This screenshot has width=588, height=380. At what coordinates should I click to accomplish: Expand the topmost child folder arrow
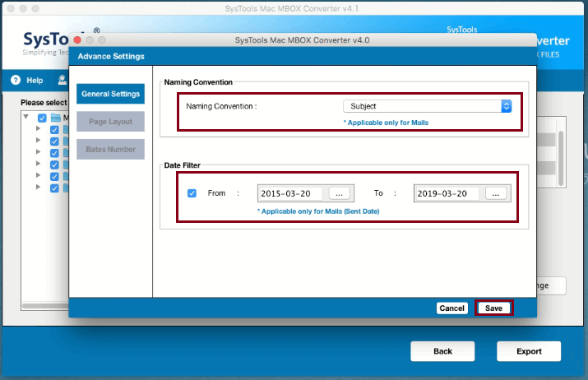click(38, 128)
